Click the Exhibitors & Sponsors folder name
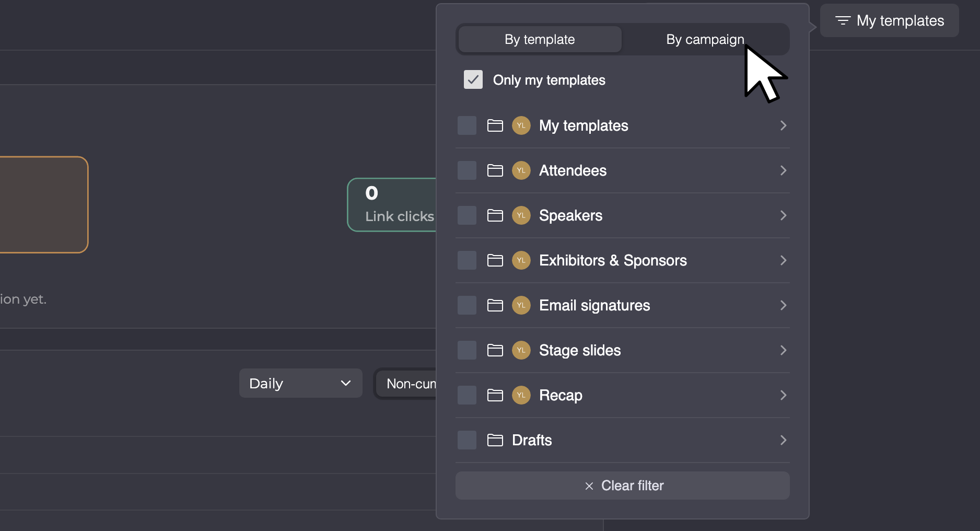980x531 pixels. click(x=613, y=260)
